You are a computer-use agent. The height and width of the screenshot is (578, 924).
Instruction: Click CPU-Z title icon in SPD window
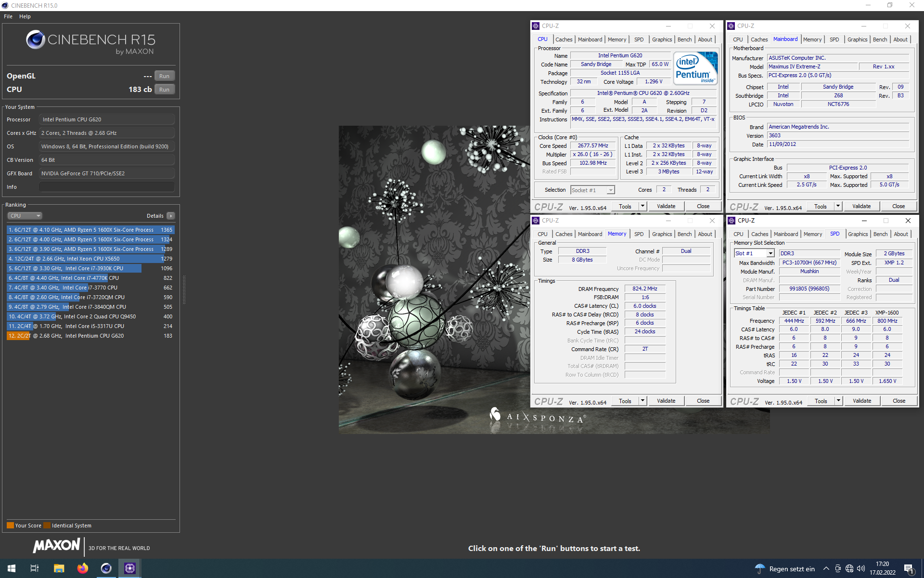[x=731, y=221]
